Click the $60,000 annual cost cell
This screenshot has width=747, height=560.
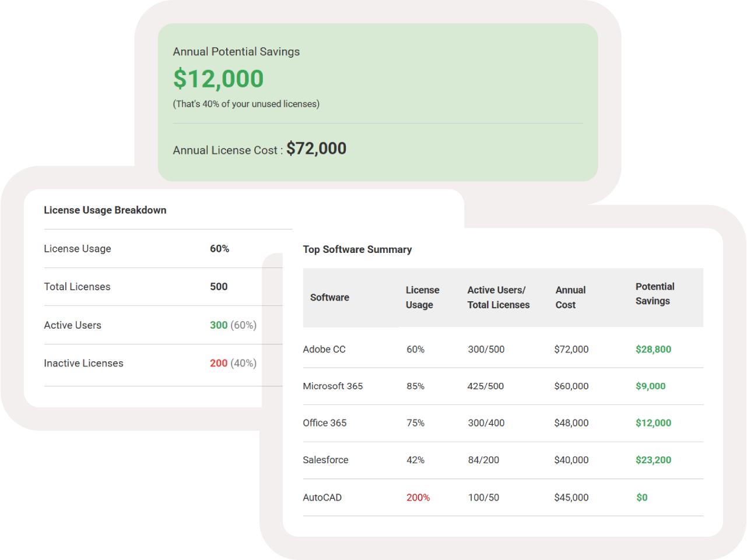tap(571, 386)
